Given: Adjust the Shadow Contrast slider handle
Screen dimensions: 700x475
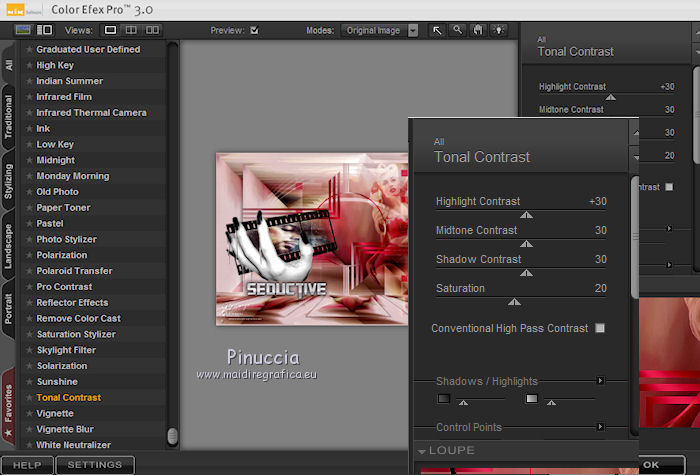Looking at the screenshot, I should click(x=526, y=273).
